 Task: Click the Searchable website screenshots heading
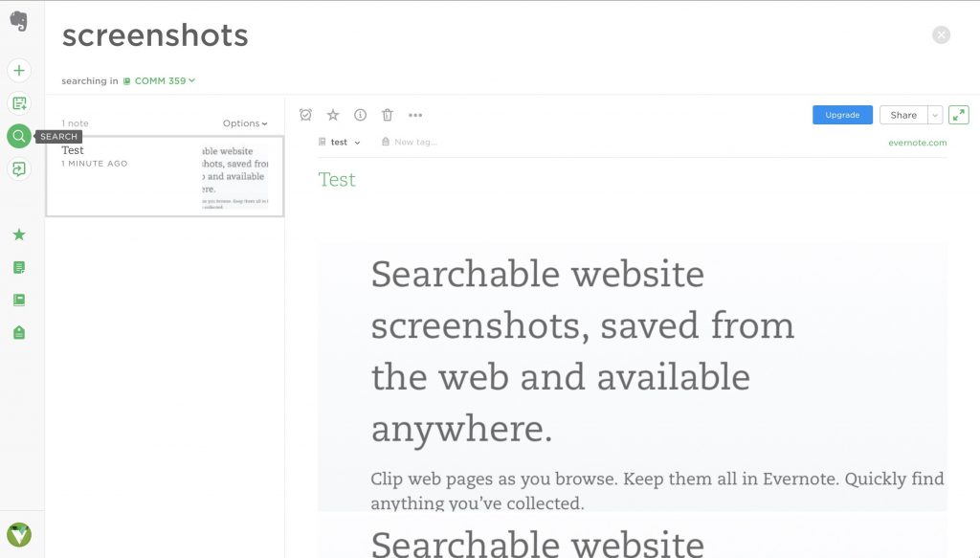pos(582,351)
